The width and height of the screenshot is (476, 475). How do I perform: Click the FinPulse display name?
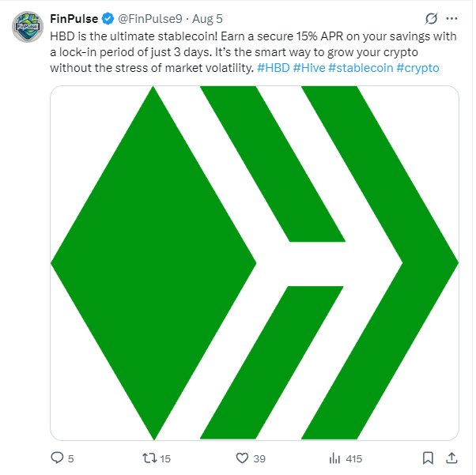point(74,19)
